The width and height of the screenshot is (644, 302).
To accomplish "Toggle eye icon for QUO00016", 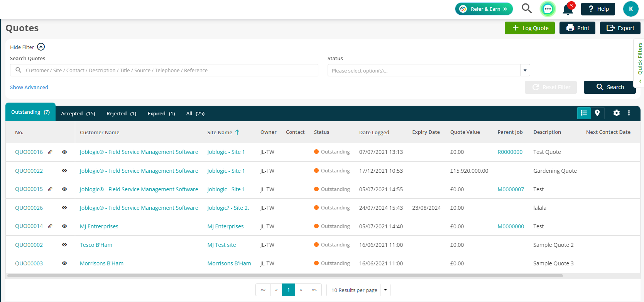I will pyautogui.click(x=64, y=152).
